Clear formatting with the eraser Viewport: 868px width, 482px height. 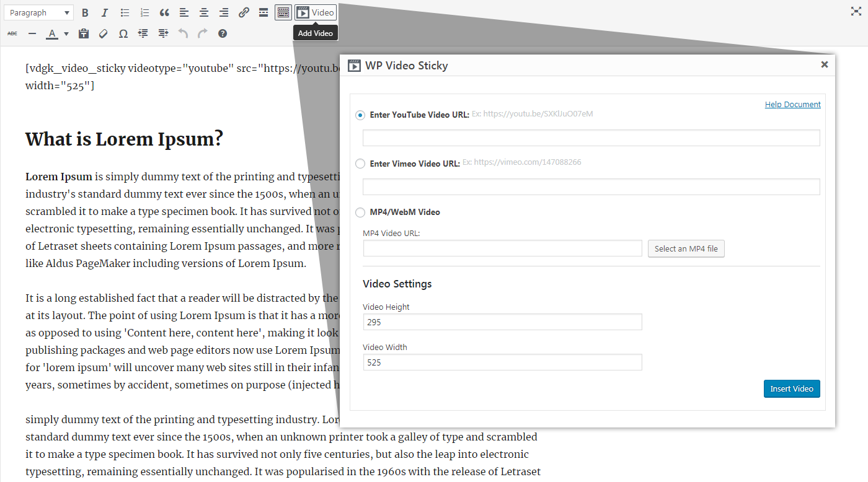tap(104, 33)
